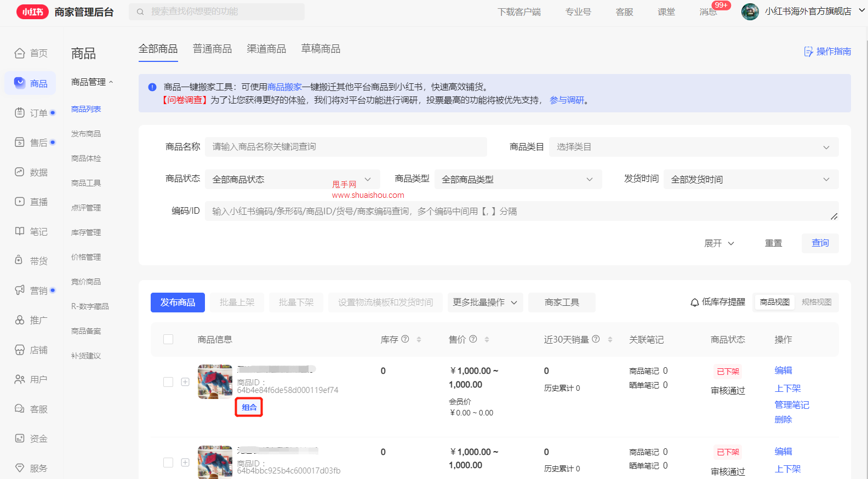Image resolution: width=868 pixels, height=479 pixels.
Task: Expand more filters with 展开
Action: click(x=719, y=243)
